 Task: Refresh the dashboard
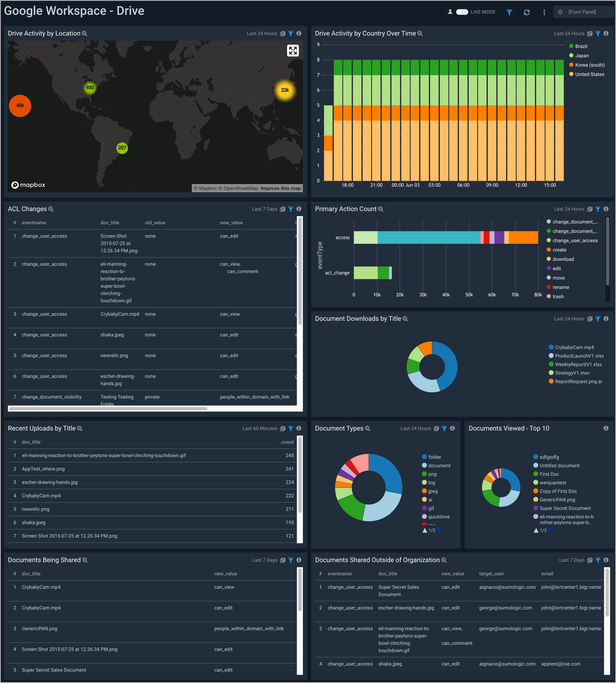pos(527,12)
